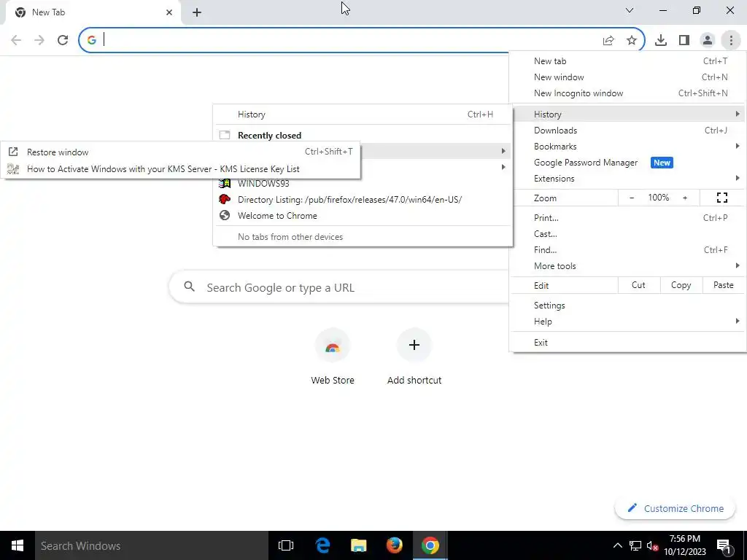Open the downloads icon in the toolbar
This screenshot has width=747, height=560.
661,41
